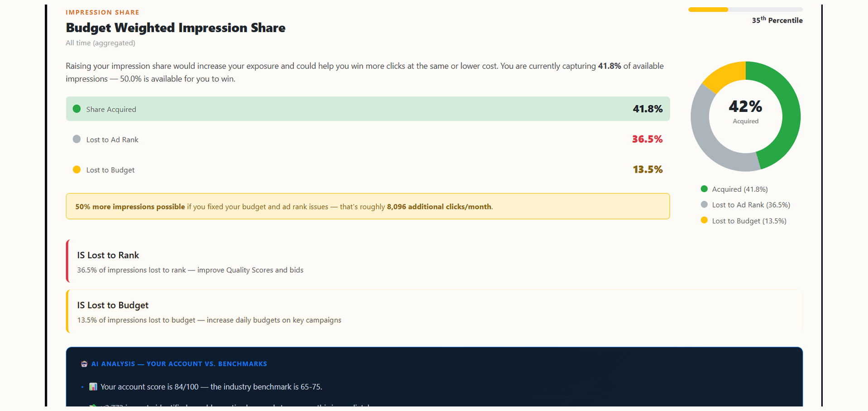Click the 'Budget Weighted Impression Share' heading
The height and width of the screenshot is (411, 868).
point(176,28)
